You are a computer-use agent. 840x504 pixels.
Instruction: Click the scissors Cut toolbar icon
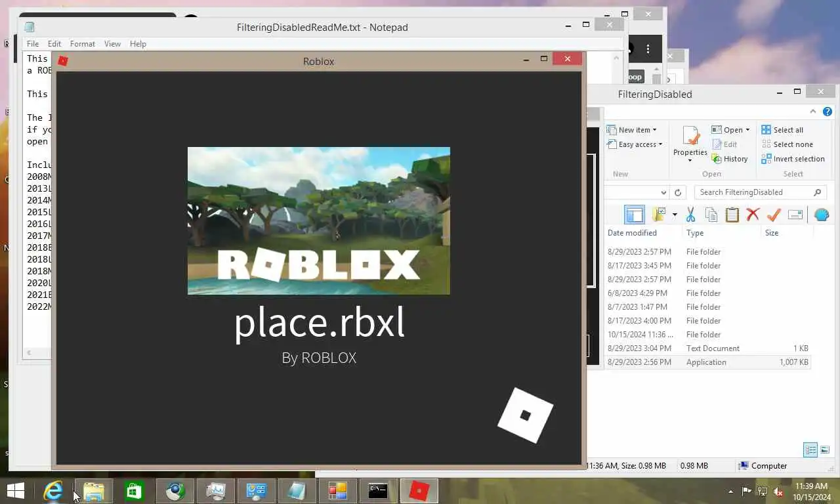tap(690, 215)
